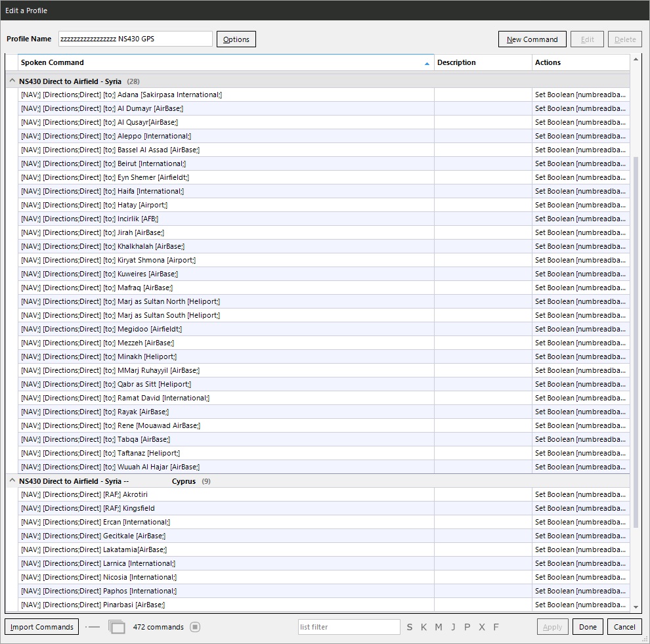Click the Import Commands button
Screen dimensions: 650x644
(x=41, y=627)
